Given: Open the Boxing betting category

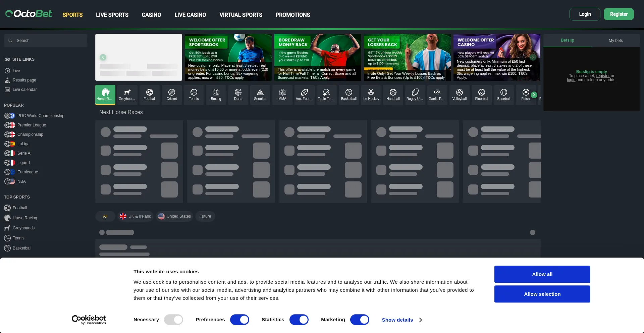Looking at the screenshot, I should [x=216, y=95].
